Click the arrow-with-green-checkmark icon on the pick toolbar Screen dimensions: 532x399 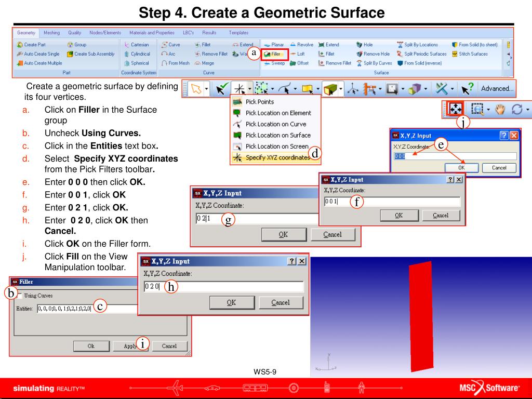tap(222, 89)
